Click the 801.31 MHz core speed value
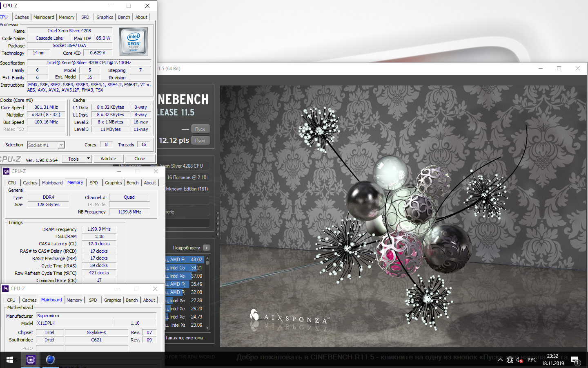The image size is (588, 368). coord(46,108)
